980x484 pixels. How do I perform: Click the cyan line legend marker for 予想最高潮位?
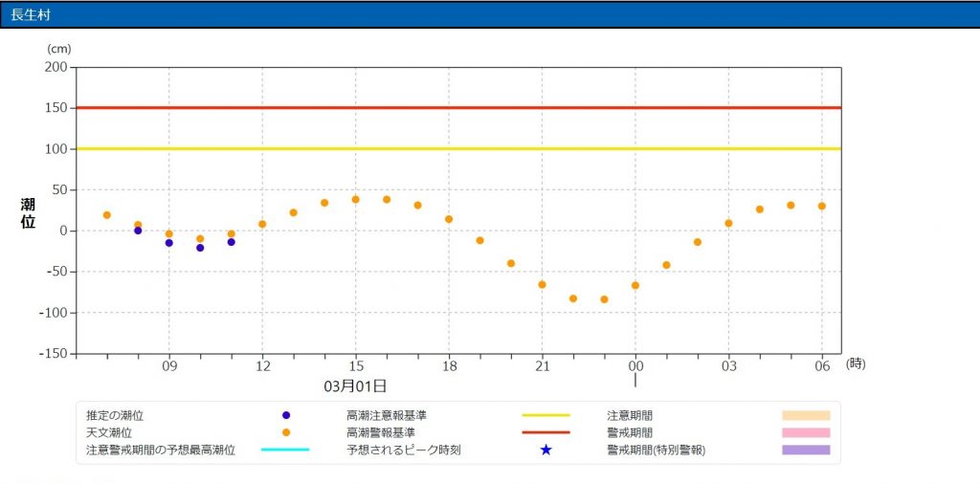[x=285, y=450]
